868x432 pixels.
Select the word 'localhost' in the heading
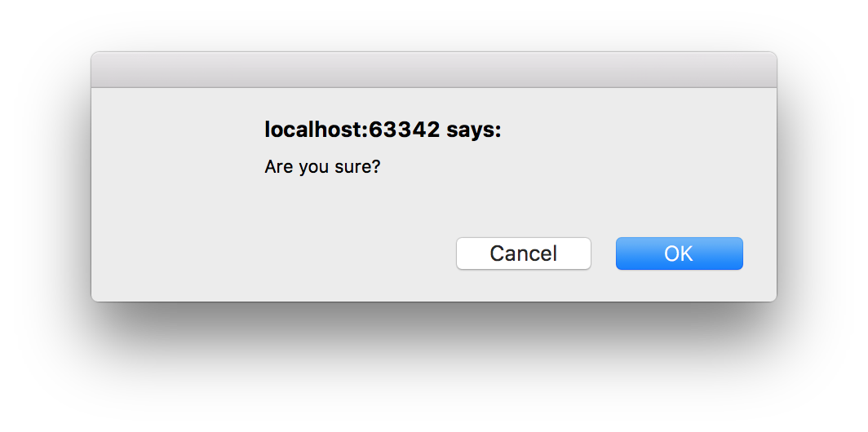tap(314, 130)
